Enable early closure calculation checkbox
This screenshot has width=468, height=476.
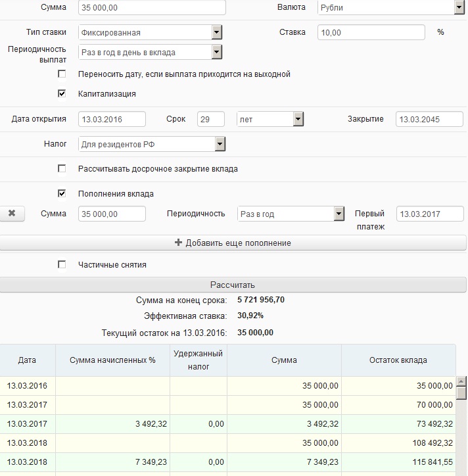[x=62, y=168]
